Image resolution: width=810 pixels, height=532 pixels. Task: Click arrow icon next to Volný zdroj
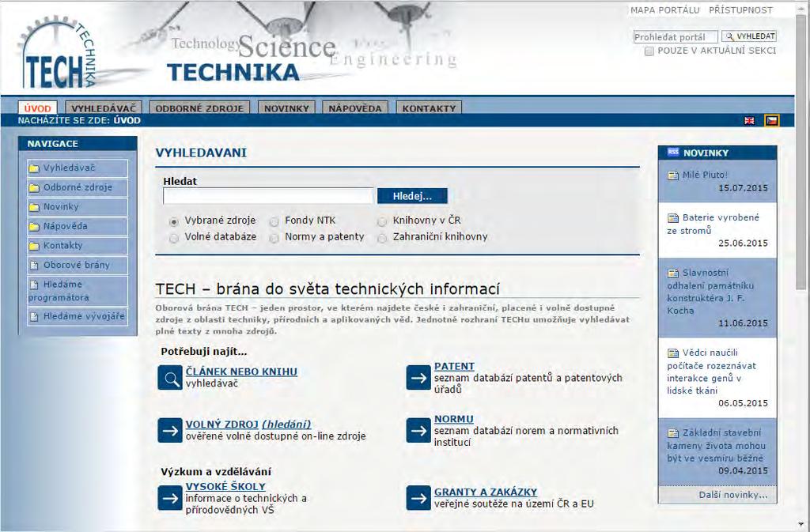170,430
